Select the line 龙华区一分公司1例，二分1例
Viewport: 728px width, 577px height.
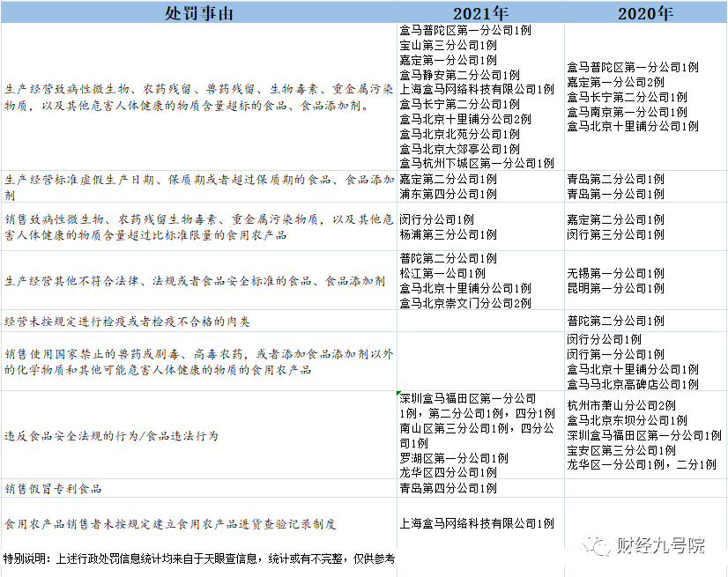click(642, 463)
